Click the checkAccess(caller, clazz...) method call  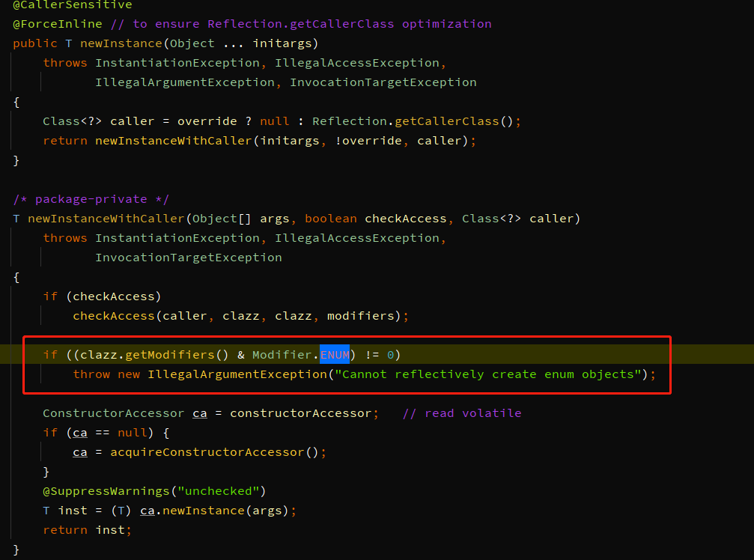tap(237, 316)
